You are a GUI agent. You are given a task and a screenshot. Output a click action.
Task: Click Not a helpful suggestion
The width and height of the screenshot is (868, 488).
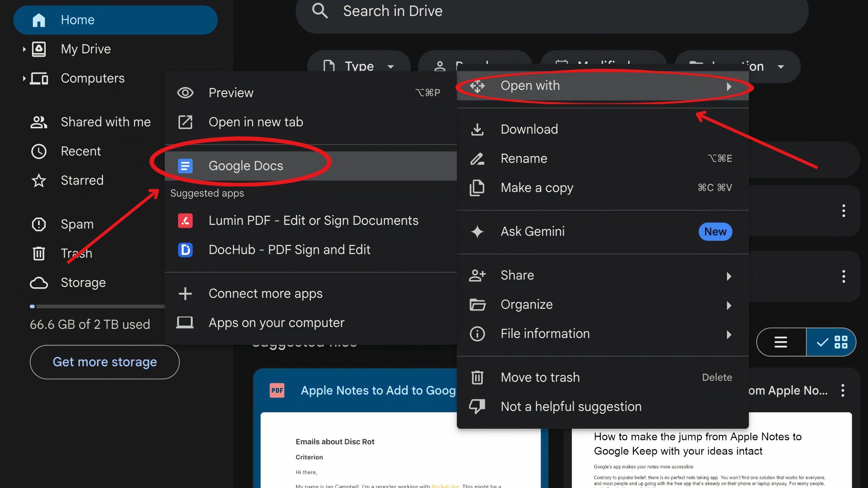[603, 407]
